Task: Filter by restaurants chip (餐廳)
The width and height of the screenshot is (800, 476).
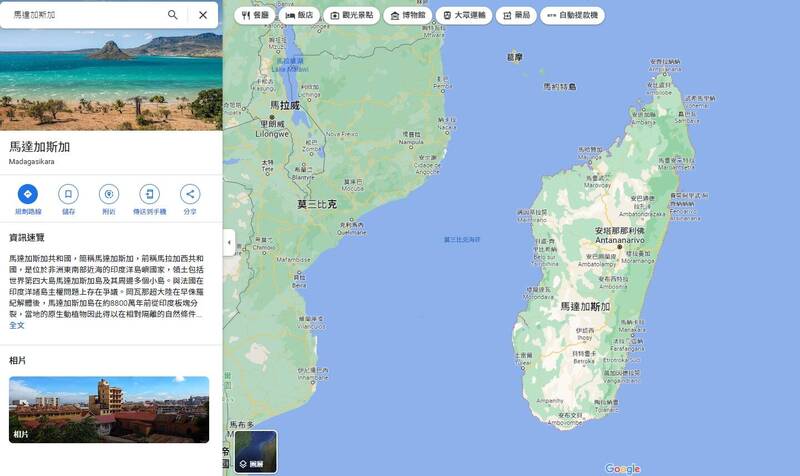Action: pyautogui.click(x=255, y=15)
